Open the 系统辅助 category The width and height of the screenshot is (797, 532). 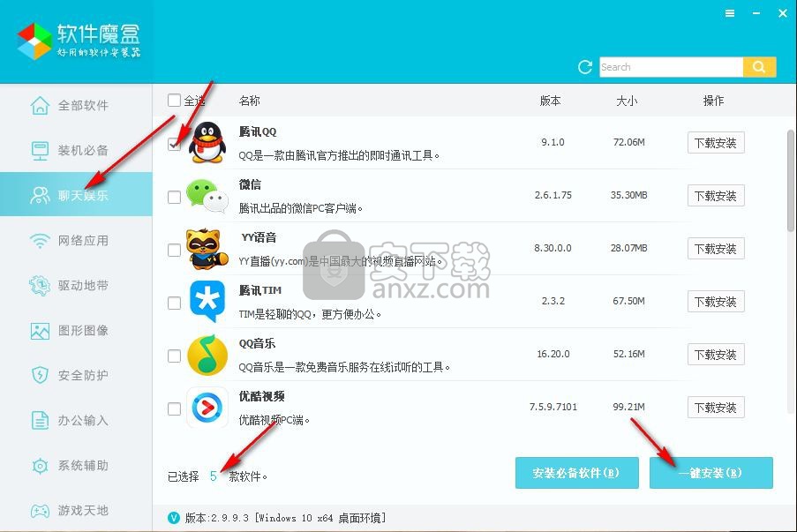point(76,466)
